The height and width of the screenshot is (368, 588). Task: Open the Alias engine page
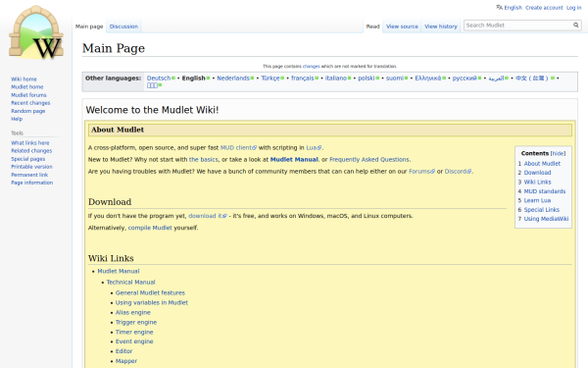tap(132, 312)
